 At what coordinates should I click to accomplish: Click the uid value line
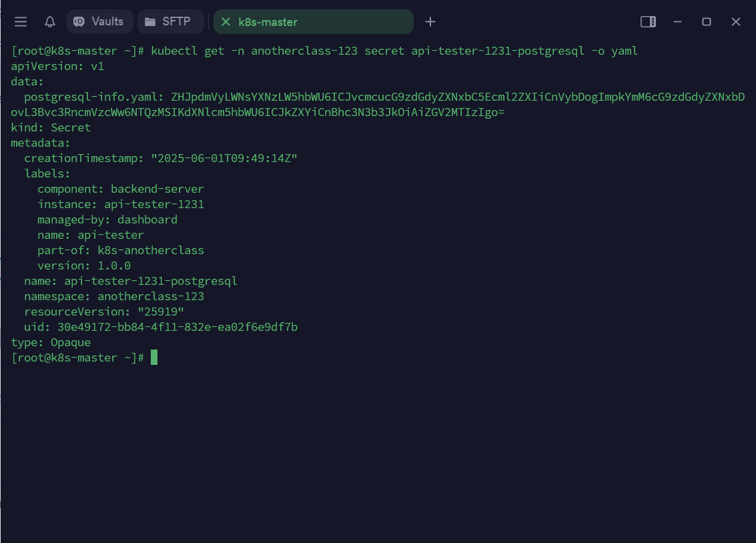pyautogui.click(x=161, y=327)
